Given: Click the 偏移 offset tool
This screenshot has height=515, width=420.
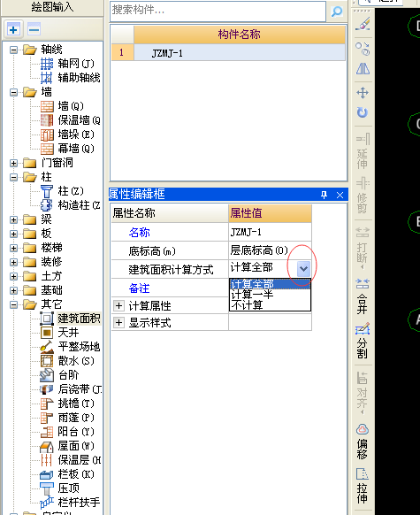Looking at the screenshot, I should [x=363, y=442].
